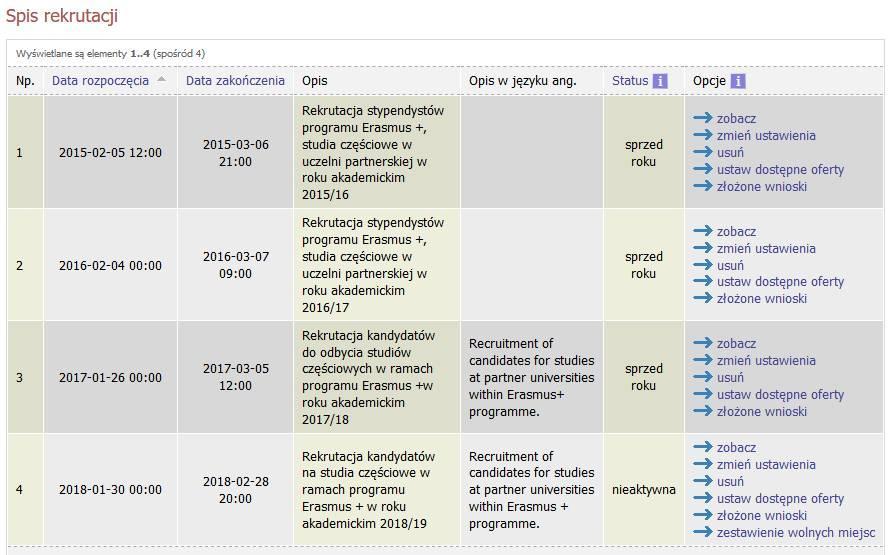889x555 pixels.
Task: Click the arrow icon before row 1 'zobacz'
Action: pos(702,117)
